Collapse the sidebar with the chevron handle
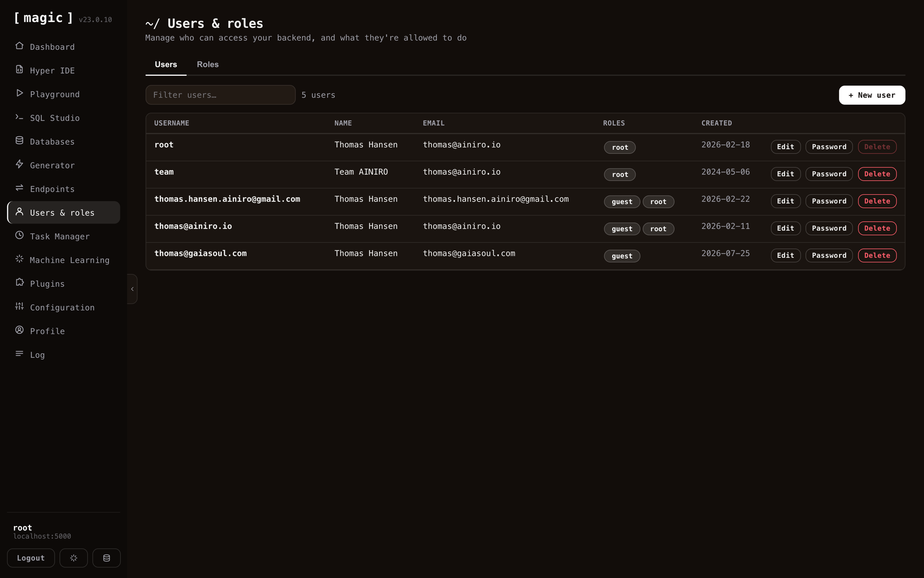This screenshot has height=578, width=924. pos(132,289)
